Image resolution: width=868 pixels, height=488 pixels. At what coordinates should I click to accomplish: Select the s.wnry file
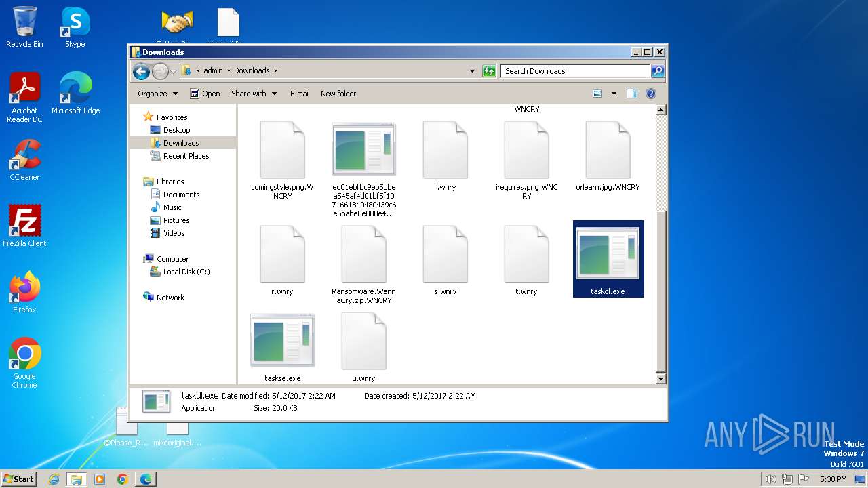point(445,261)
